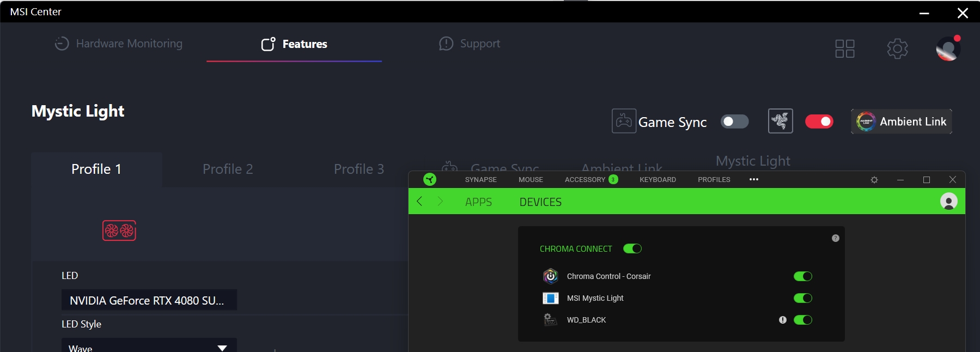Close the MSI Center window
This screenshot has height=352, width=980.
pyautogui.click(x=963, y=13)
